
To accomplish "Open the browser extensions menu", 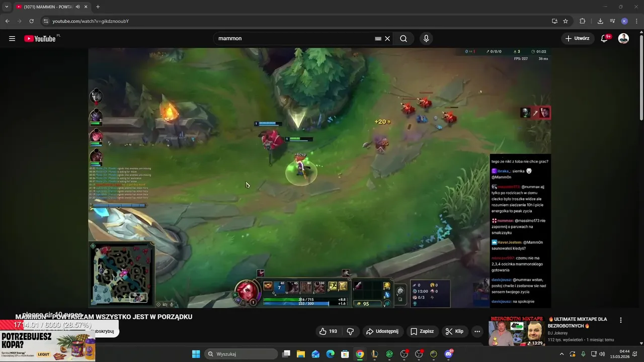I will click(x=583, y=21).
